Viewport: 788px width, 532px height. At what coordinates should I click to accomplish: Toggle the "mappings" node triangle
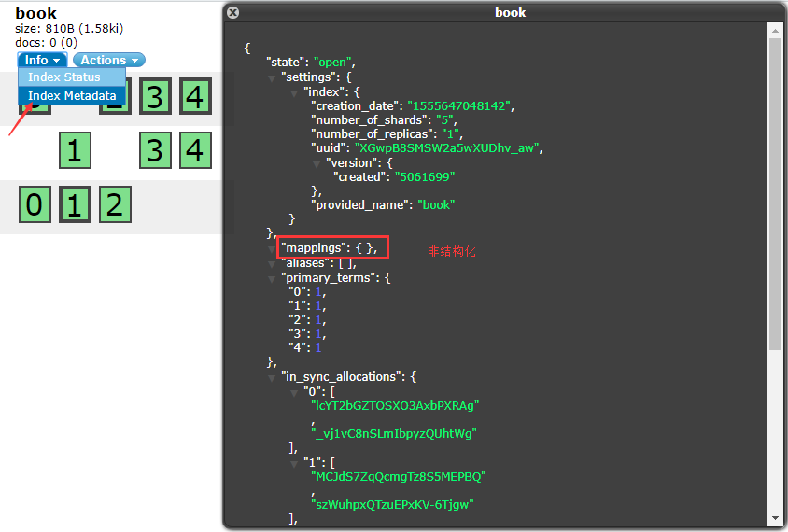272,249
